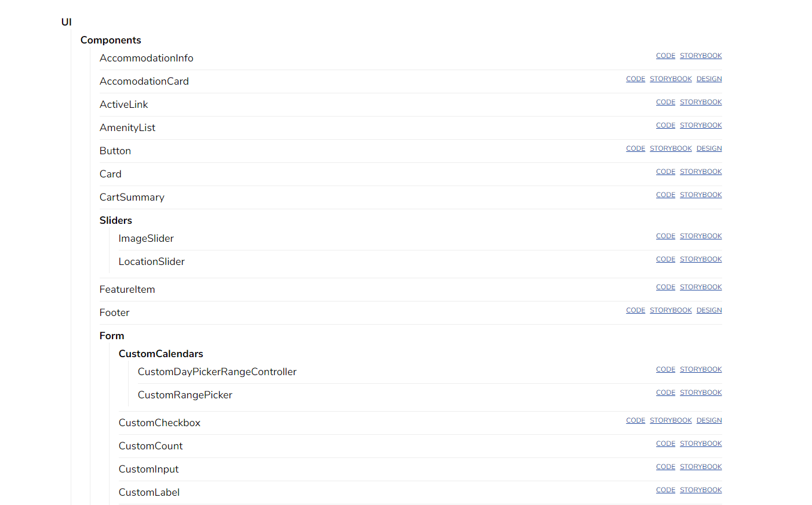Click the CODE link for CustomInput
Viewport: 812px width, 505px height.
click(665, 467)
